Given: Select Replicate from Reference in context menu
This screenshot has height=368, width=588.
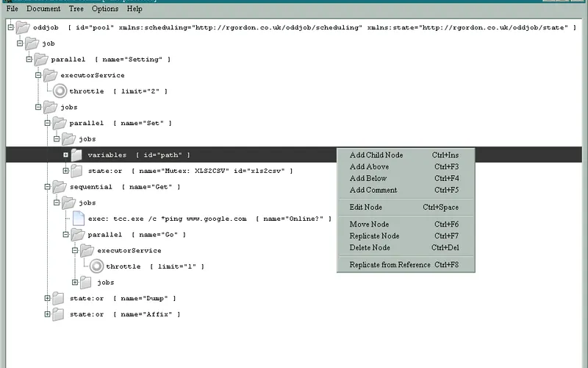Looking at the screenshot, I should [406, 264].
